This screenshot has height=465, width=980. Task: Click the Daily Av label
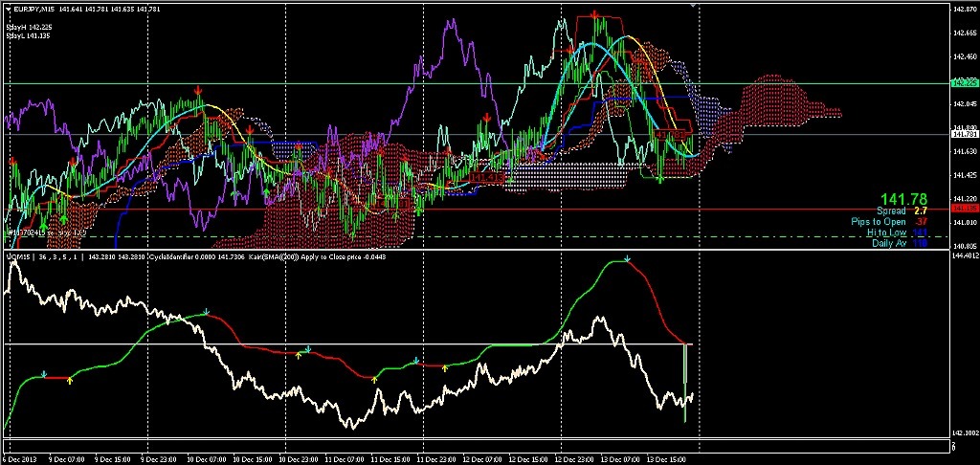tap(889, 243)
